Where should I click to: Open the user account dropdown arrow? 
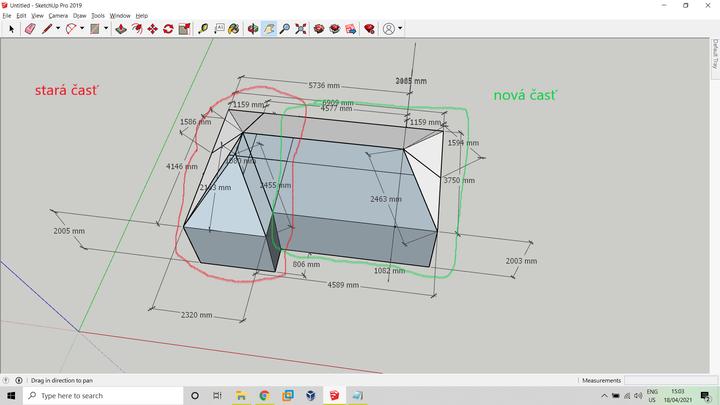pos(400,29)
